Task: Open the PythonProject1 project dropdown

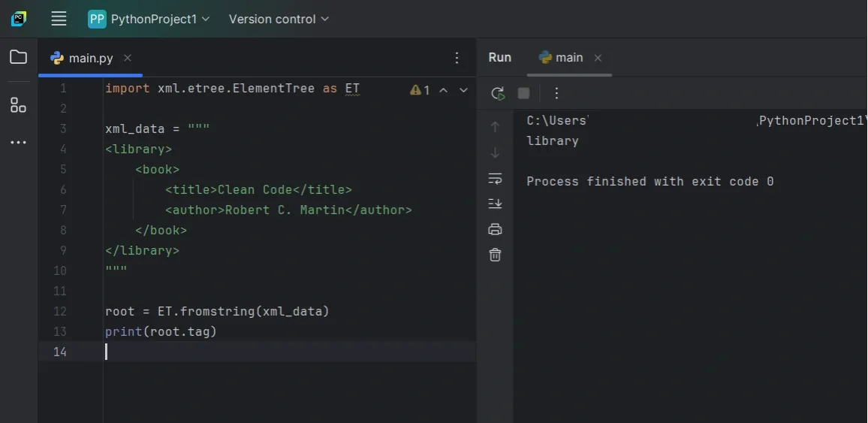Action: pos(149,19)
